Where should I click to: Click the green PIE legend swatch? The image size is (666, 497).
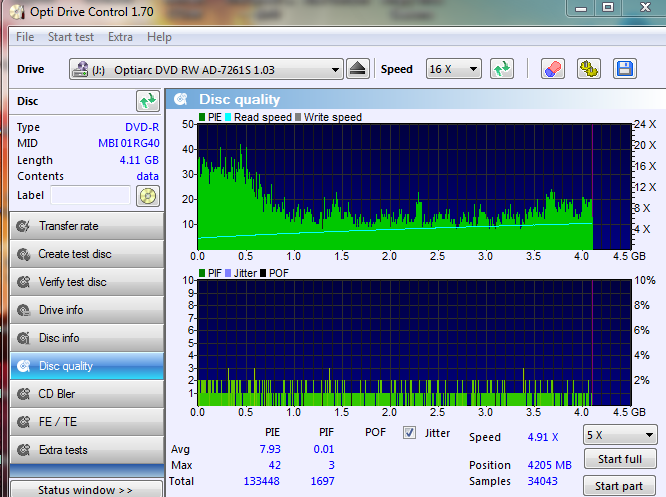[202, 117]
